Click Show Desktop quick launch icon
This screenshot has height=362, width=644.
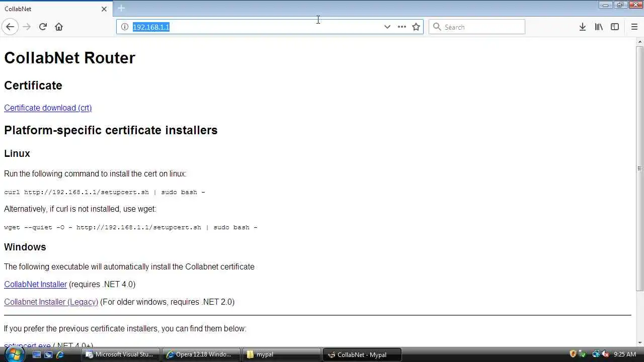tap(37, 354)
